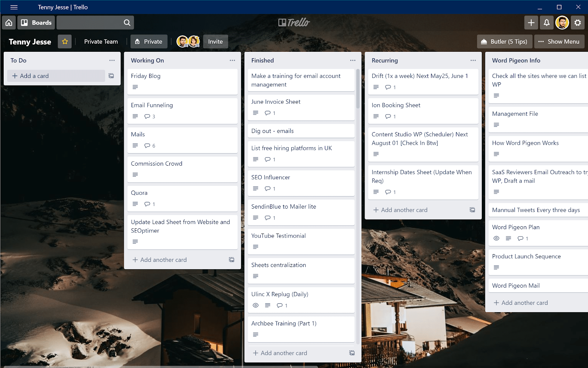This screenshot has width=588, height=368.
Task: Click comment icon on SEO Influencer card
Action: coord(268,189)
